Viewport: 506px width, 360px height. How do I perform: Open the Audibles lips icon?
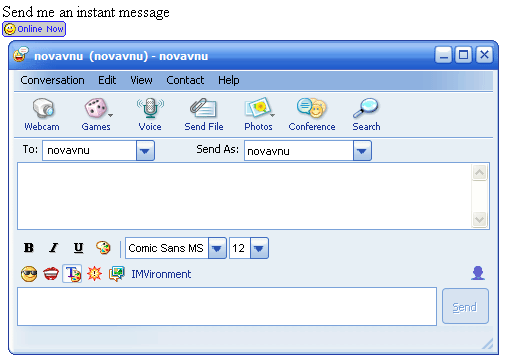[x=51, y=274]
